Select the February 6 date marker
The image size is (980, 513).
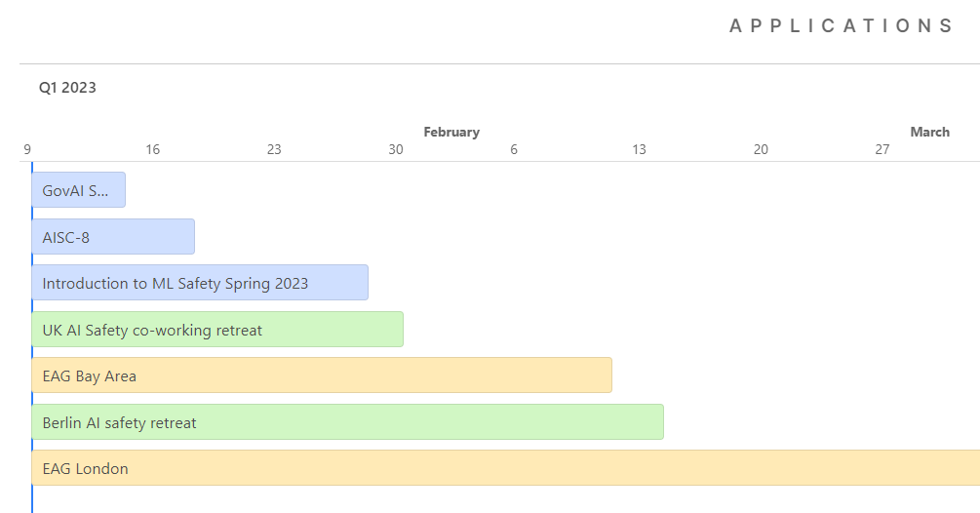pyautogui.click(x=514, y=149)
